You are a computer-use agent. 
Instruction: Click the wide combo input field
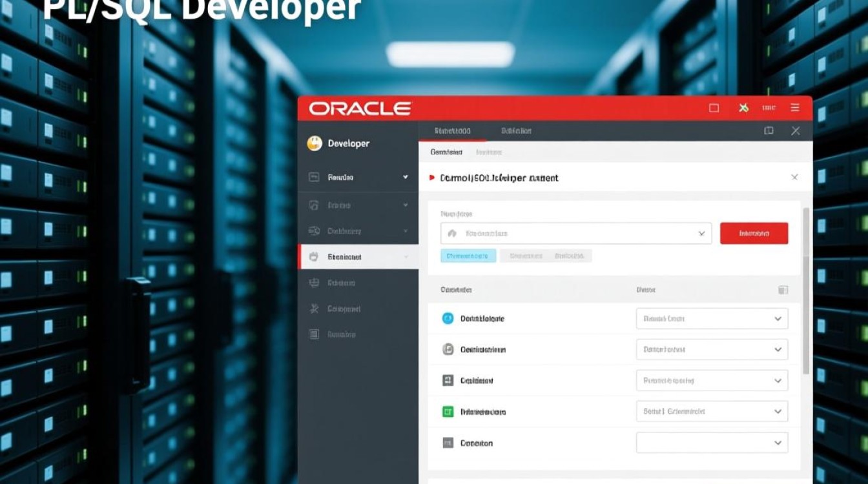pyautogui.click(x=576, y=234)
